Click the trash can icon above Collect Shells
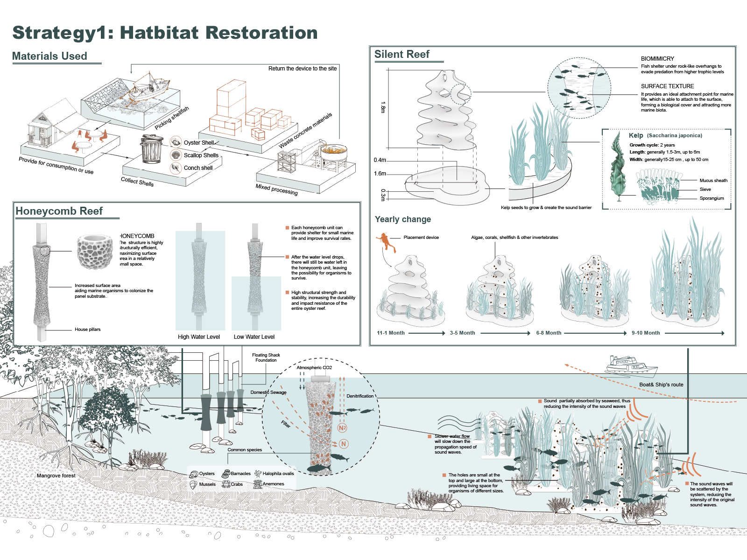The height and width of the screenshot is (560, 747). pyautogui.click(x=152, y=149)
